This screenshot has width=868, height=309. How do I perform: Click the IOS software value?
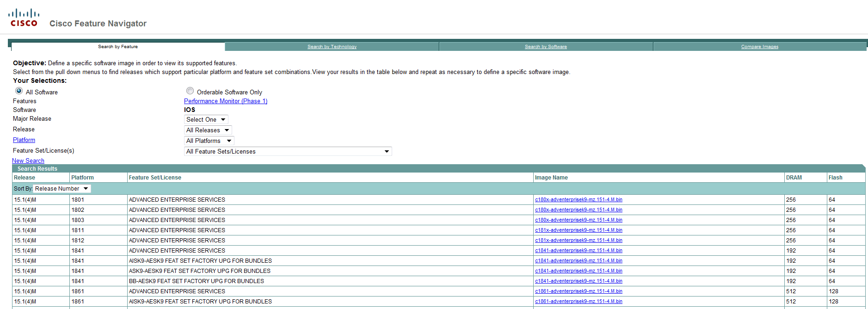coord(190,110)
